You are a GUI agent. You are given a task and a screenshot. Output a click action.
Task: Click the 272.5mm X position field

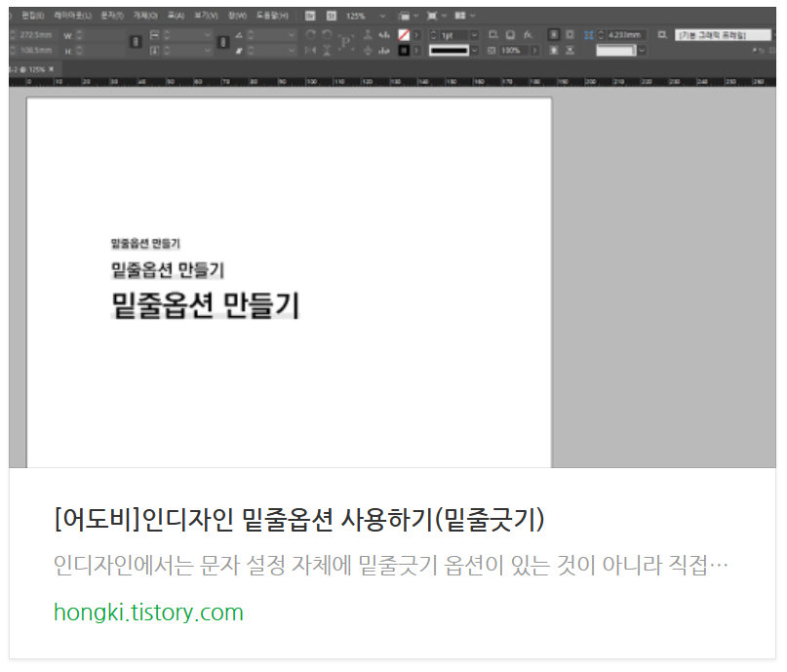(35, 35)
